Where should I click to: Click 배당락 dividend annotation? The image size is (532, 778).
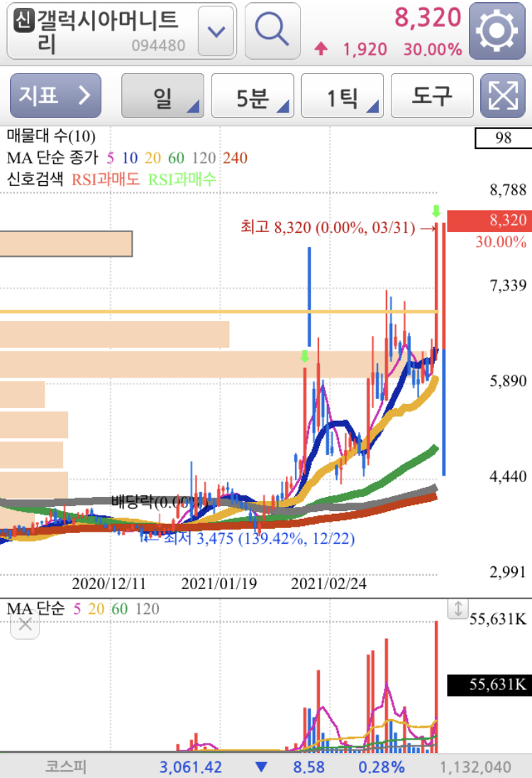[x=159, y=502]
